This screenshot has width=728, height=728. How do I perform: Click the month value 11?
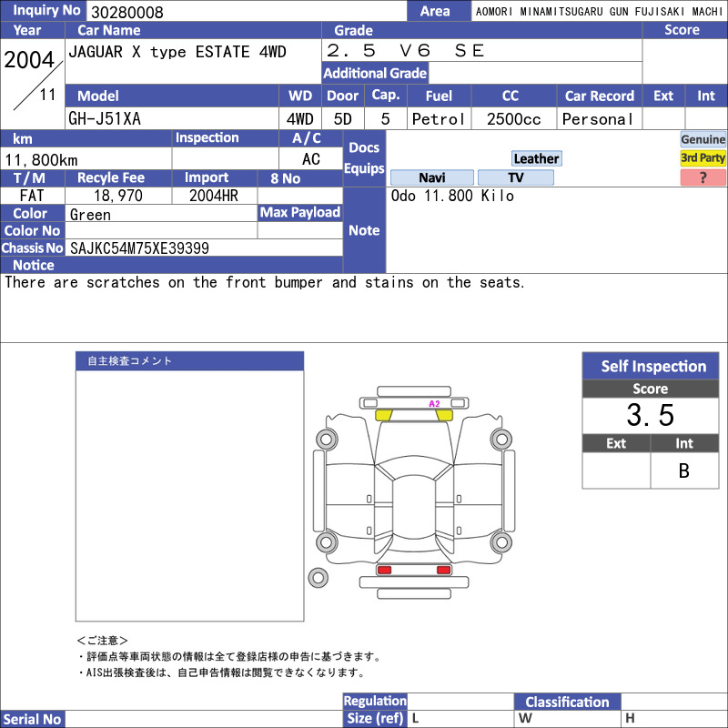click(x=47, y=95)
